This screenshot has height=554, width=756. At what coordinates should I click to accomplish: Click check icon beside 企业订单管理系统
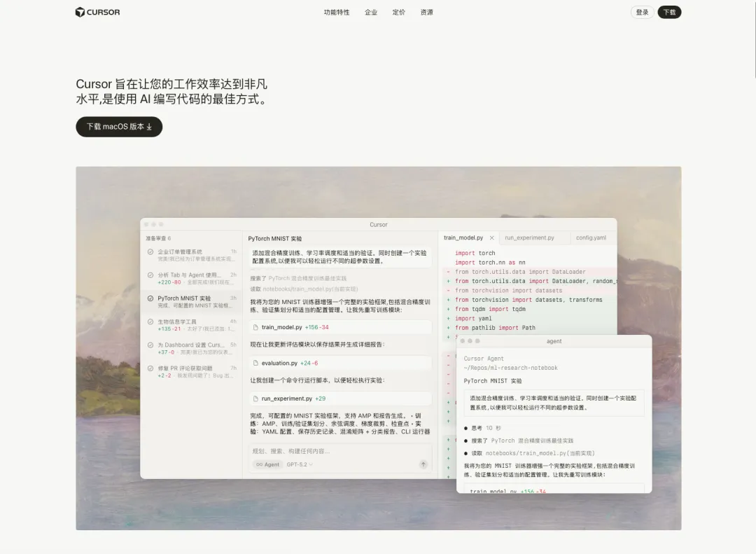click(150, 252)
